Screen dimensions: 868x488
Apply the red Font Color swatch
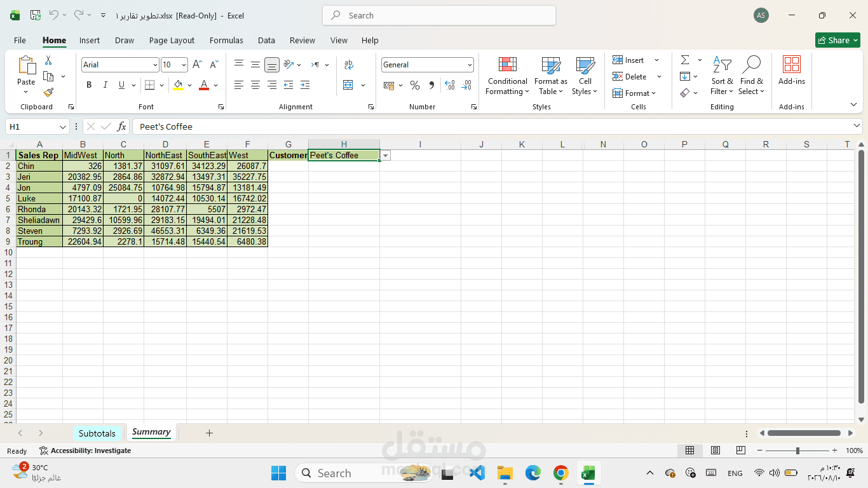(204, 85)
